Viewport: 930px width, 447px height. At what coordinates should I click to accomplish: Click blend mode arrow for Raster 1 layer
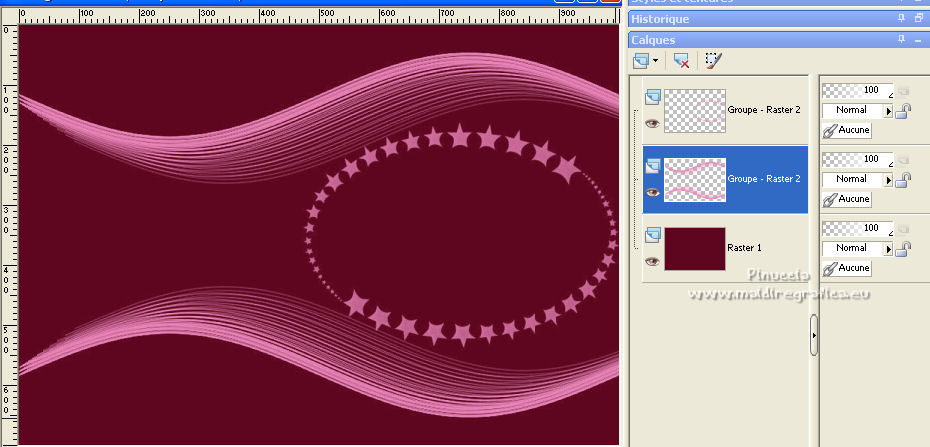tap(888, 249)
